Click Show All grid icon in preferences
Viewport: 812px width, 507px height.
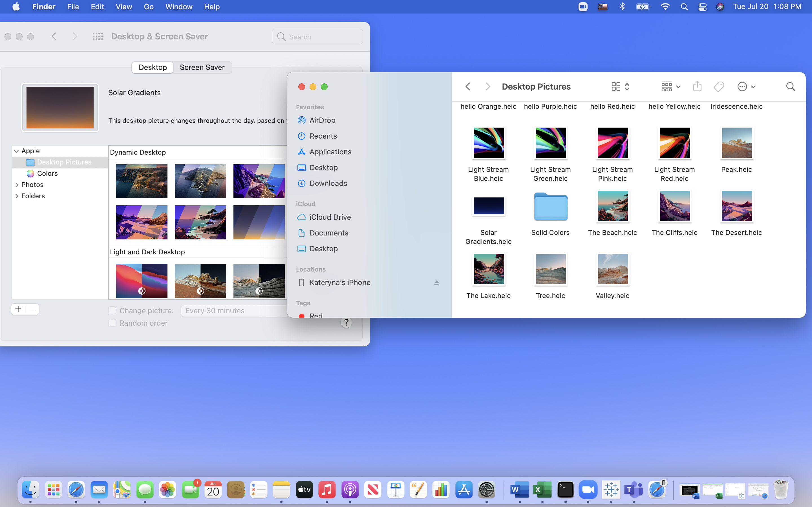pos(98,37)
